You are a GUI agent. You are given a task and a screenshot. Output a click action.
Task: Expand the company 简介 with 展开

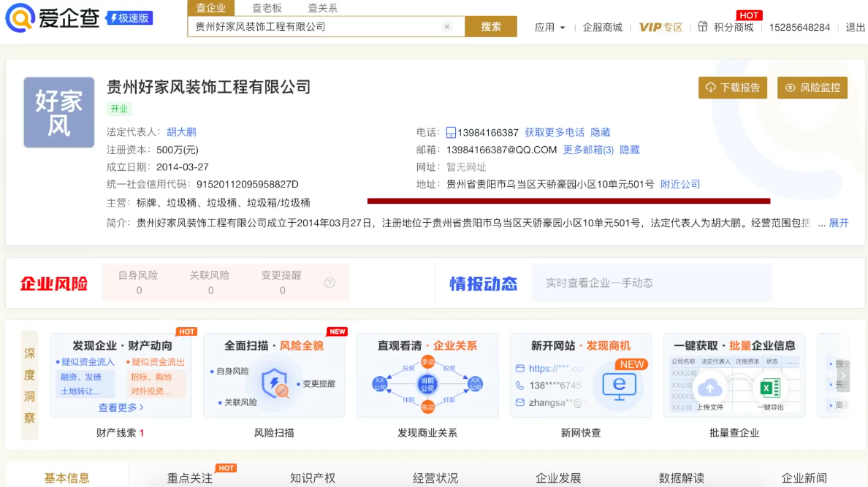coord(839,223)
